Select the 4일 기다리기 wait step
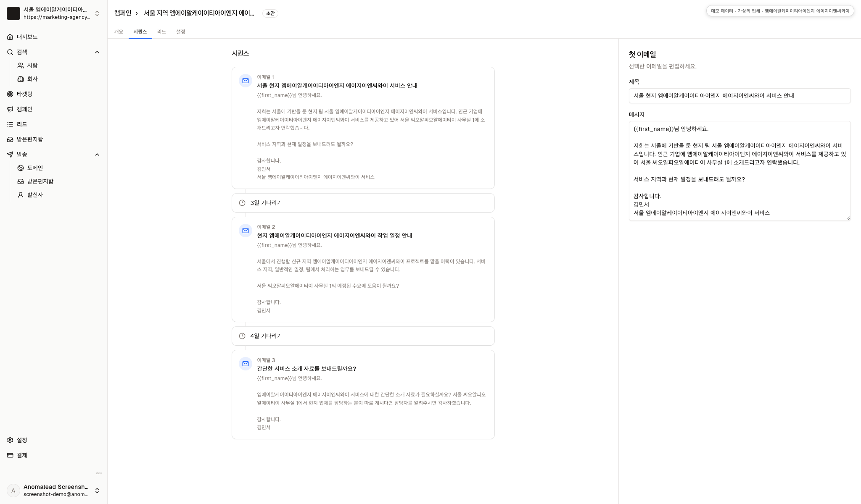 [x=363, y=336]
